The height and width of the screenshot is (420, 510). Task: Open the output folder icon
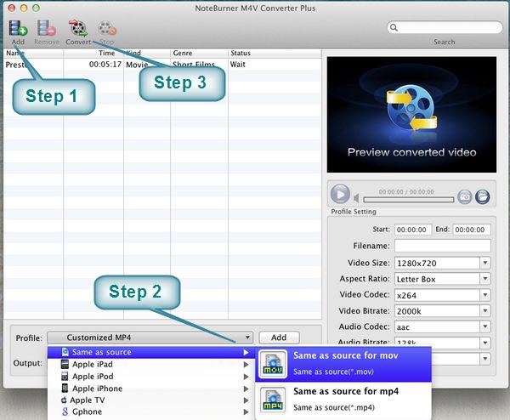(482, 196)
